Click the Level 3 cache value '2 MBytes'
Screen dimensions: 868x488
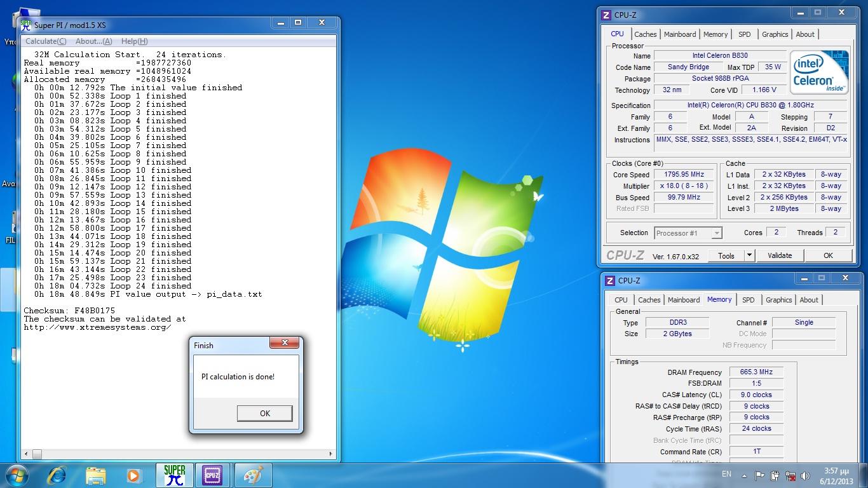[x=784, y=209]
